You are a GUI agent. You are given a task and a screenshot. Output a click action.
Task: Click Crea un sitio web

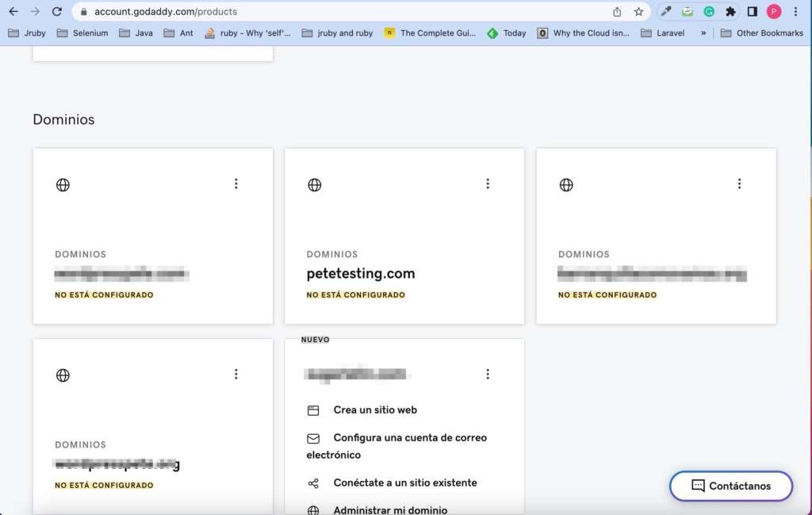click(374, 410)
